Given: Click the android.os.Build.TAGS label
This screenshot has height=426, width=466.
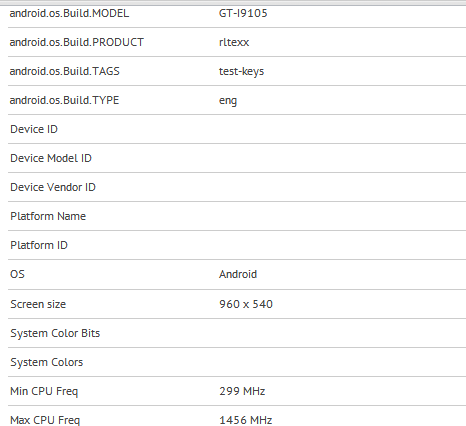Looking at the screenshot, I should click(x=65, y=71).
